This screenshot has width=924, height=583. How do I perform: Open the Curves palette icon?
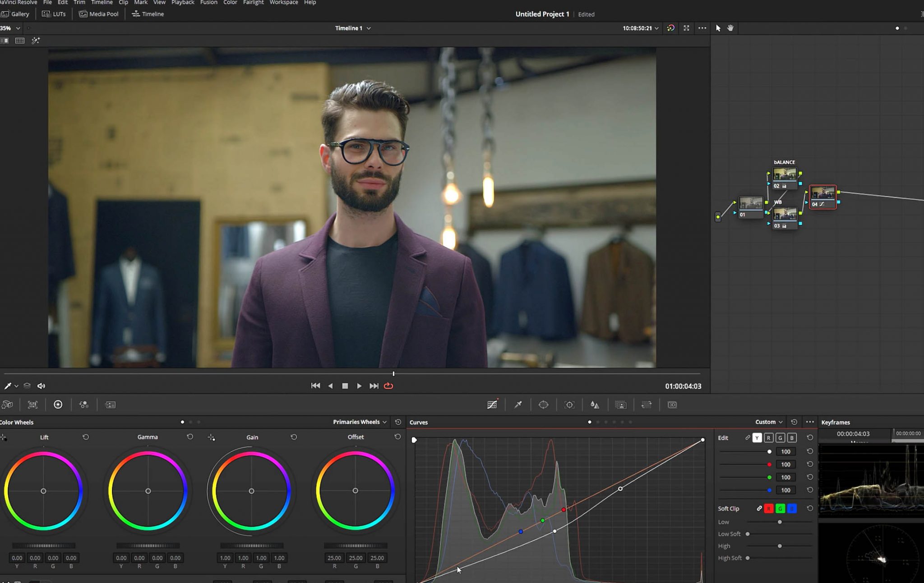click(x=492, y=404)
